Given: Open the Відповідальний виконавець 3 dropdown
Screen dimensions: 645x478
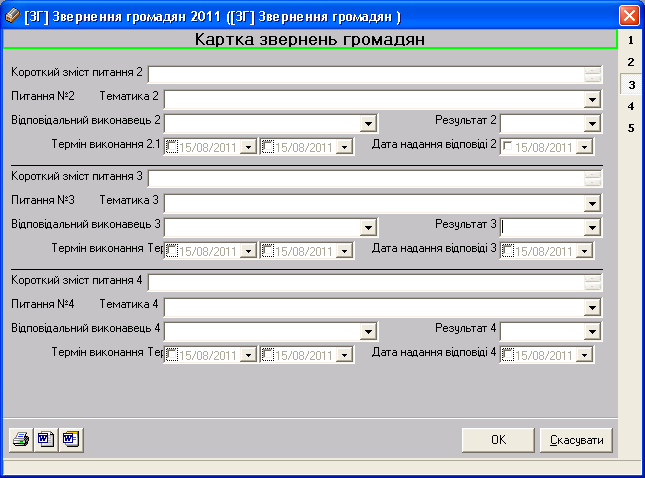Looking at the screenshot, I should 368,227.
